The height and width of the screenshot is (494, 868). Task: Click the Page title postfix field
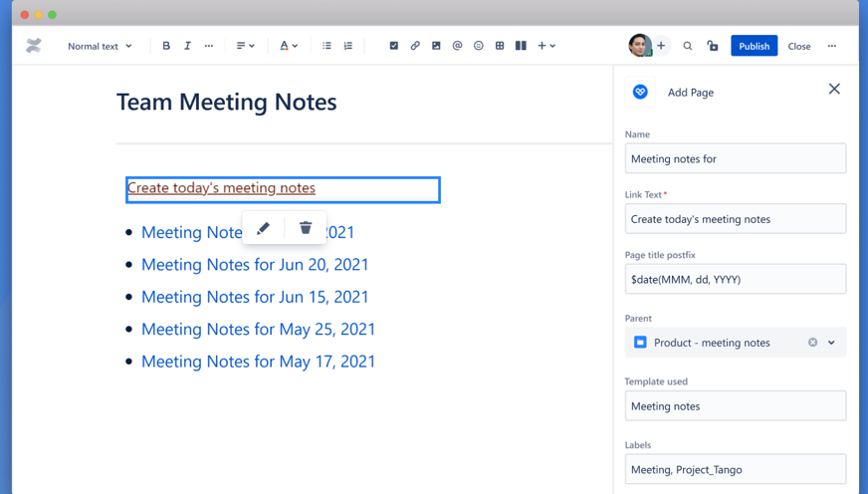tap(736, 279)
